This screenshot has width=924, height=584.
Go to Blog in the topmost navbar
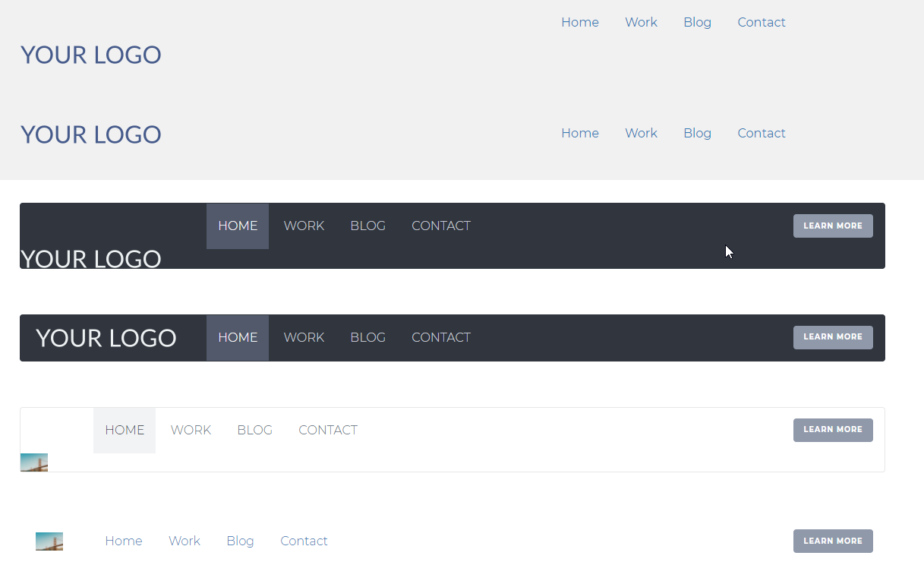point(697,23)
